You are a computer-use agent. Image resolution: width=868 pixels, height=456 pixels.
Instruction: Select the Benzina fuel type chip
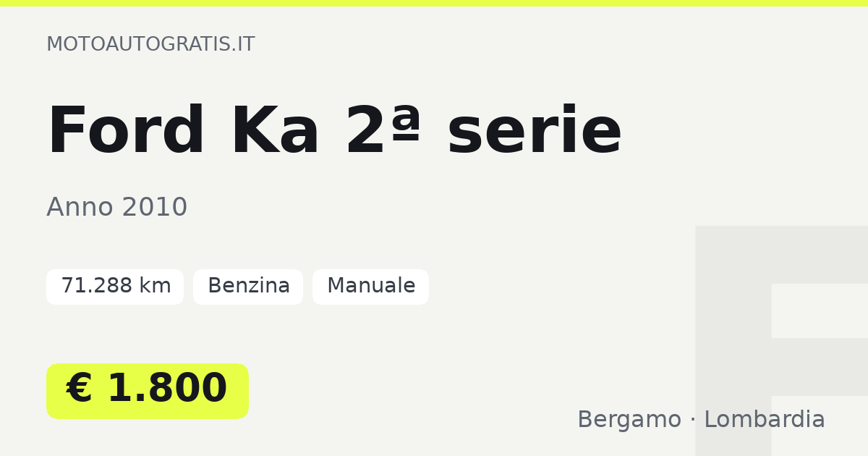pyautogui.click(x=248, y=287)
